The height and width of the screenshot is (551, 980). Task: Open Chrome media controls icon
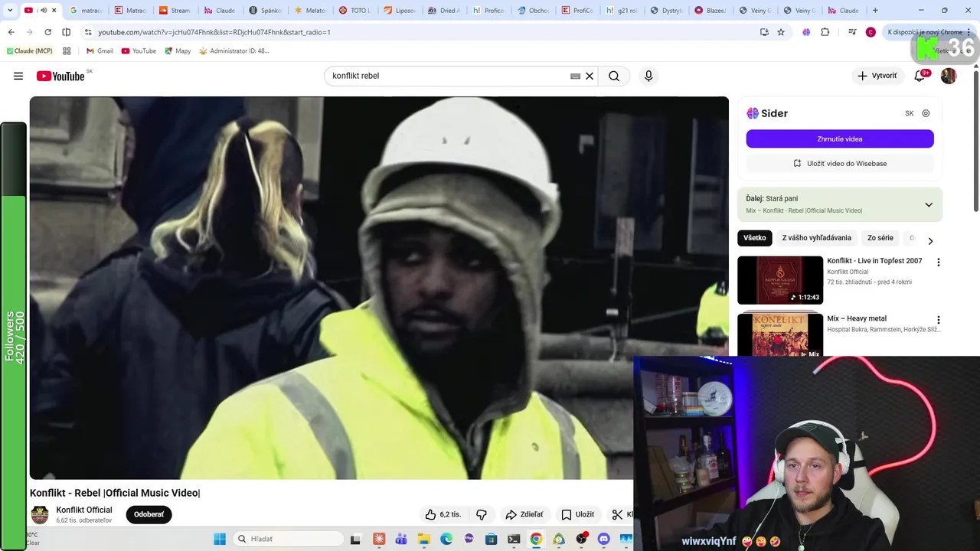852,32
